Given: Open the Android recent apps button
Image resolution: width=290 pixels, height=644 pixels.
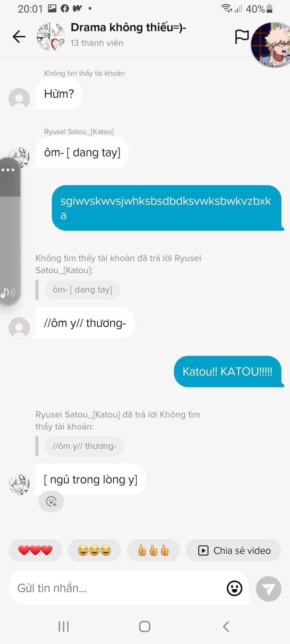Looking at the screenshot, I should (x=63, y=626).
